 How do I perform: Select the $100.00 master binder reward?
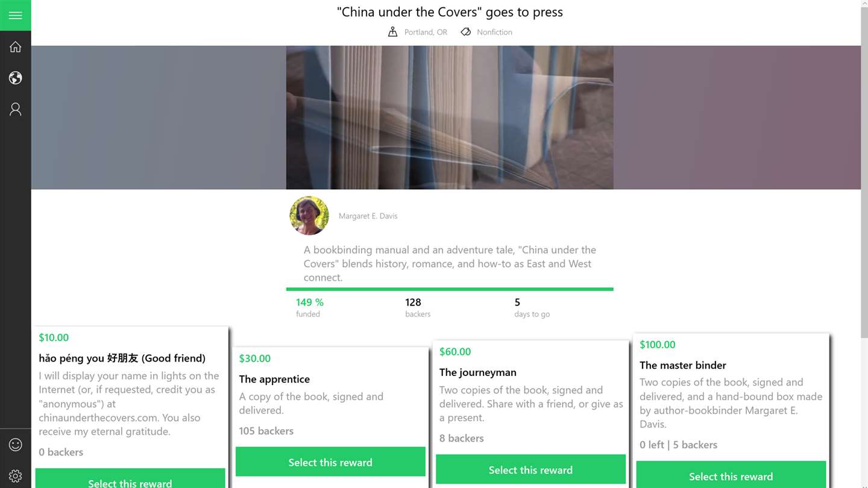tap(731, 477)
